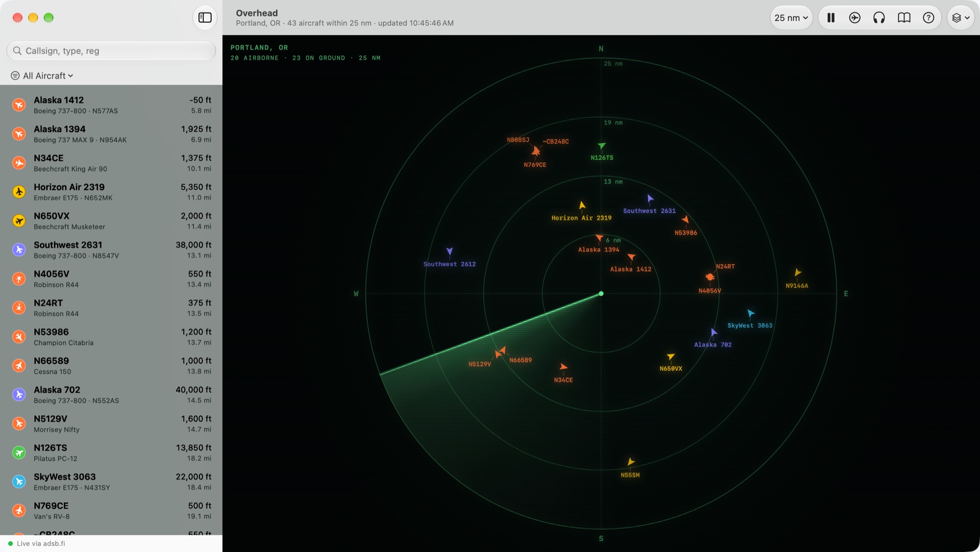This screenshot has width=980, height=552.
Task: Expand the map layers dropdown
Action: pyautogui.click(x=960, y=18)
